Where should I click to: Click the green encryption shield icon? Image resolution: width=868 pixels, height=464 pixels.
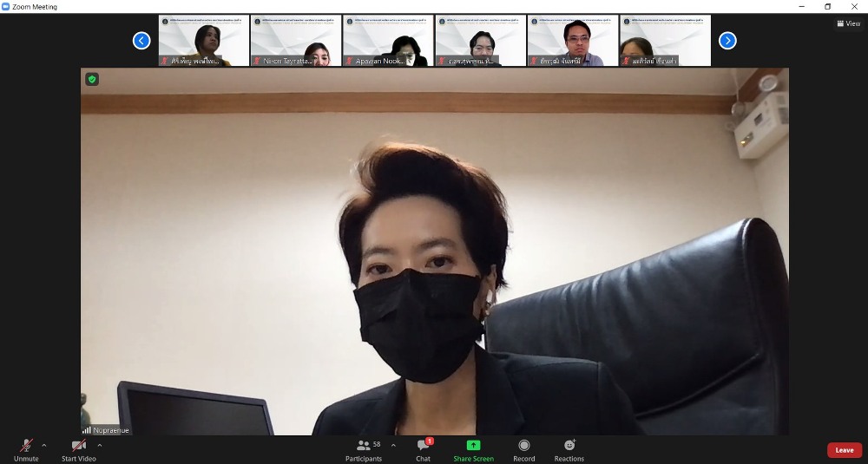tap(92, 79)
